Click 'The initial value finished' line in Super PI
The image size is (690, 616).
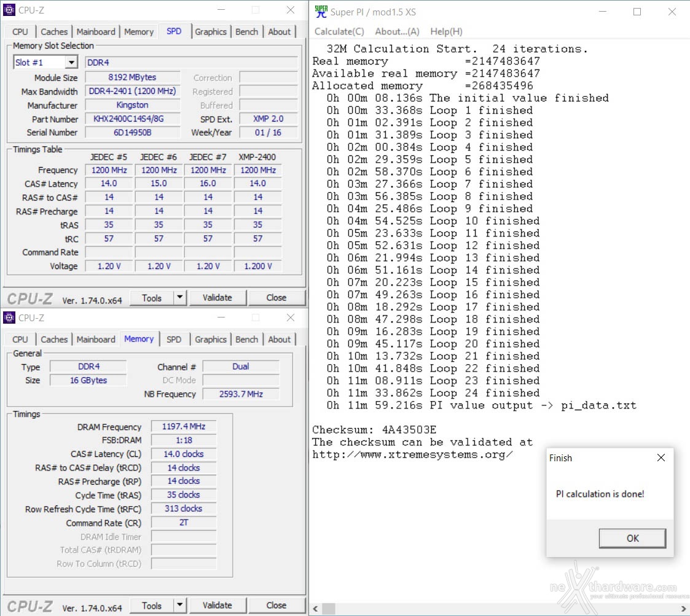[468, 98]
